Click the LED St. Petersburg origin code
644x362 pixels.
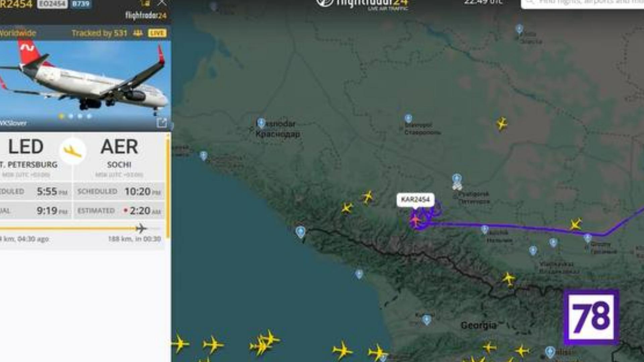click(x=26, y=147)
